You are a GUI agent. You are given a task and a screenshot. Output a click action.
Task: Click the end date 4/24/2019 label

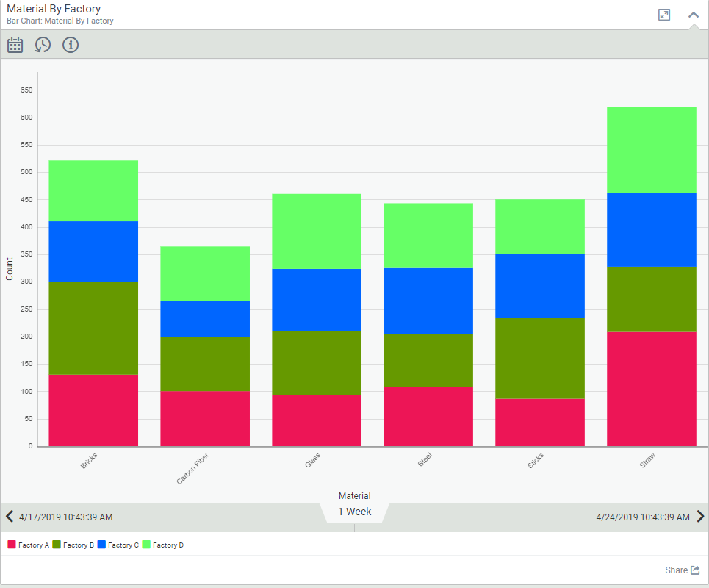coord(642,517)
